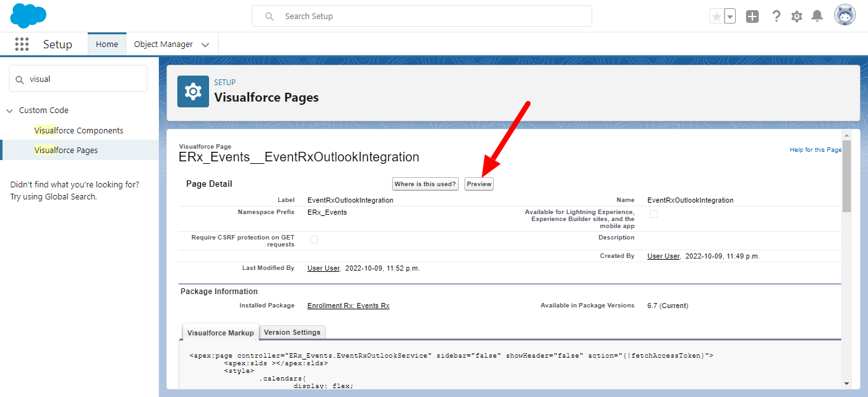Click the favorites star icon

pyautogui.click(x=716, y=17)
